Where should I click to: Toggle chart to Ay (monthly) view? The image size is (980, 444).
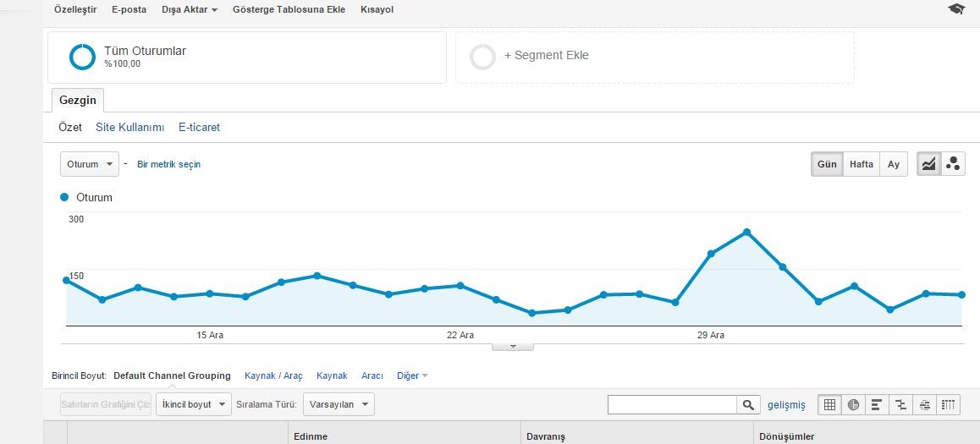(894, 164)
